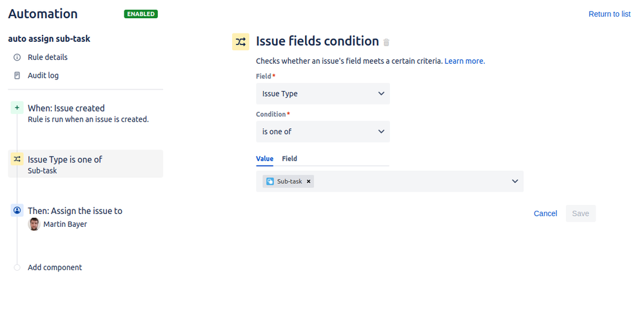Click the green plus trigger icon
Screen dimensions: 644x321
(x=17, y=108)
